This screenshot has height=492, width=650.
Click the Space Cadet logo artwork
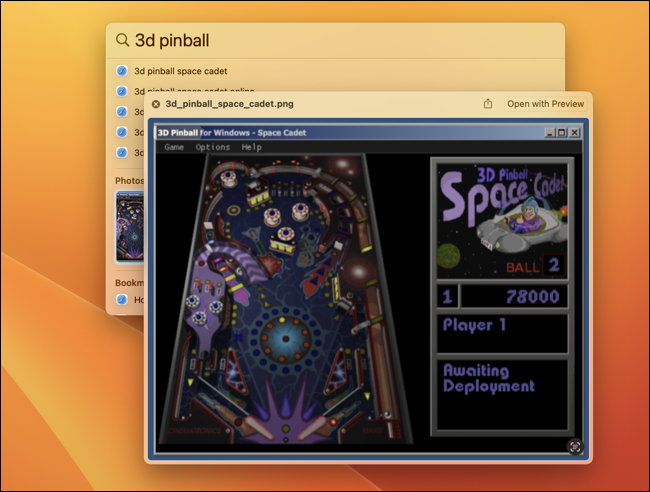[502, 221]
